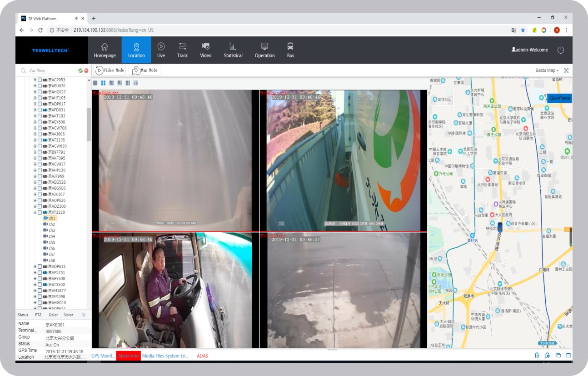Expand the 京AKT103 vehicle node
588x376 pixels.
click(x=35, y=116)
